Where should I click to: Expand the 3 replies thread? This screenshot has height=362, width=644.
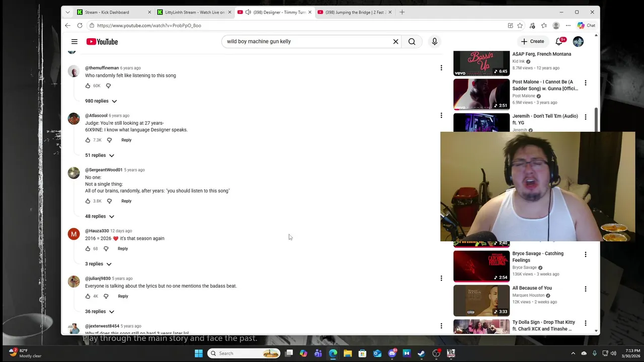click(98, 264)
